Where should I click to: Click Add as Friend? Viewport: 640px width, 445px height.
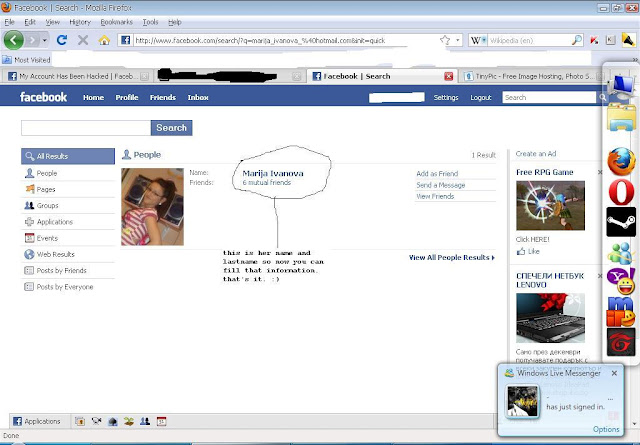pyautogui.click(x=437, y=174)
